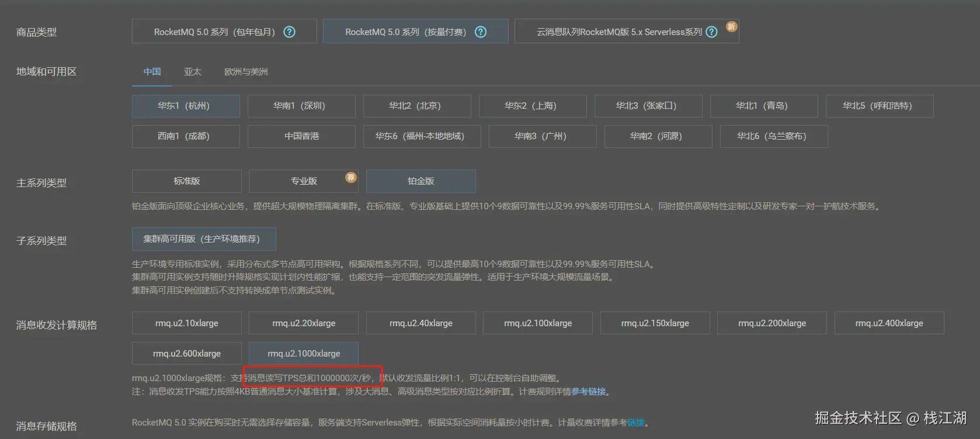Choose region 华北3 (张家口)
Screen dimensions: 980x439
[648, 106]
